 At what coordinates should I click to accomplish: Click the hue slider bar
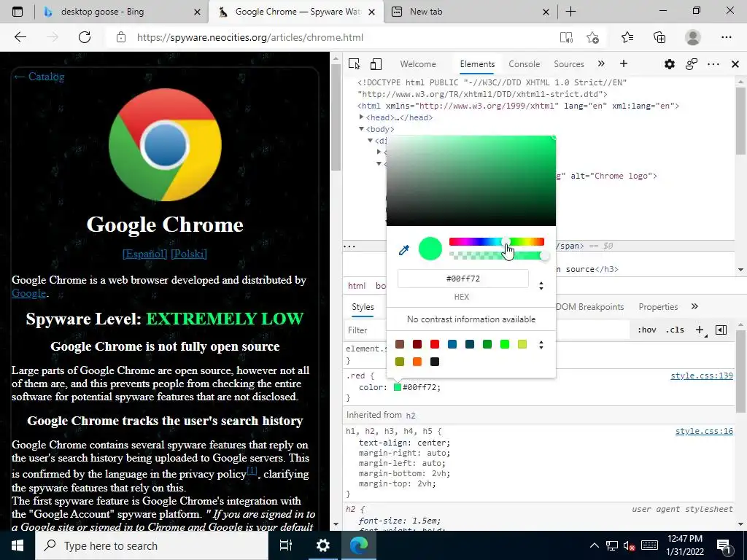[x=496, y=242]
